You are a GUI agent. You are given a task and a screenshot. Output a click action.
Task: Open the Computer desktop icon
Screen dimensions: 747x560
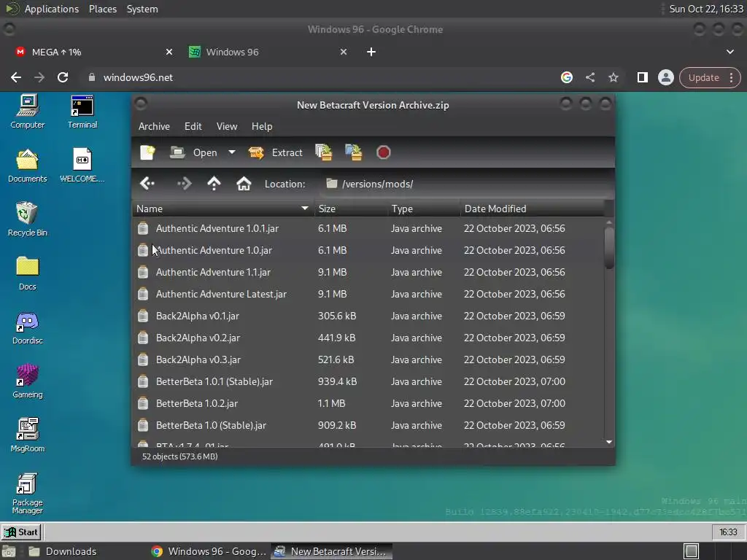pyautogui.click(x=28, y=112)
